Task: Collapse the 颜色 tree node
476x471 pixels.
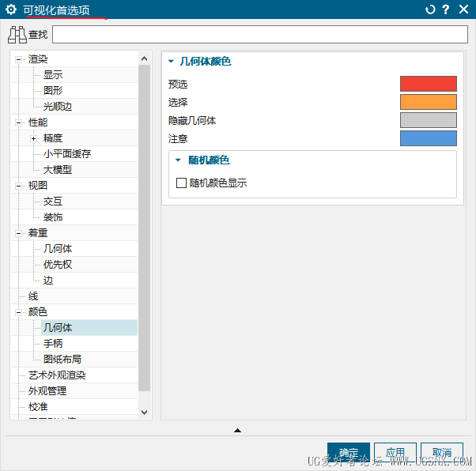Action: click(18, 312)
